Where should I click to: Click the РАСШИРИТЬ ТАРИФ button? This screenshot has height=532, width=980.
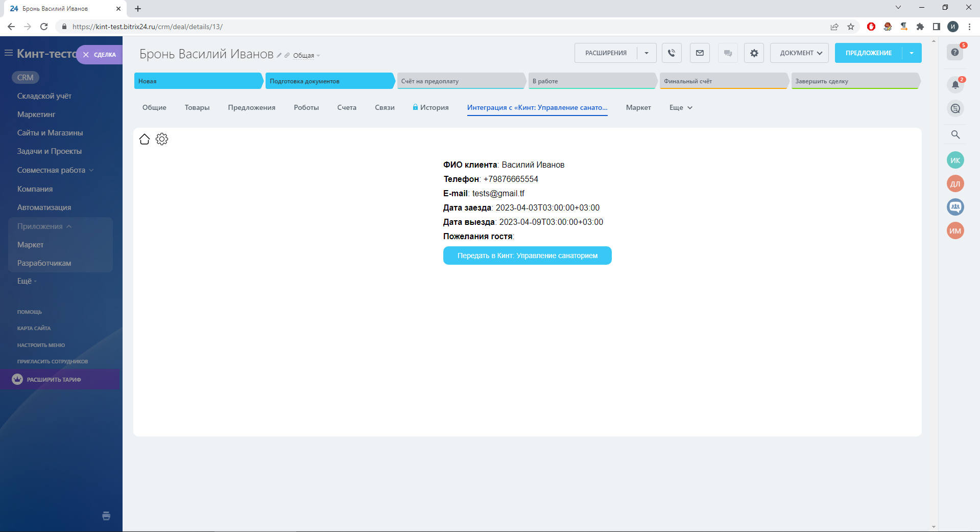pos(54,380)
